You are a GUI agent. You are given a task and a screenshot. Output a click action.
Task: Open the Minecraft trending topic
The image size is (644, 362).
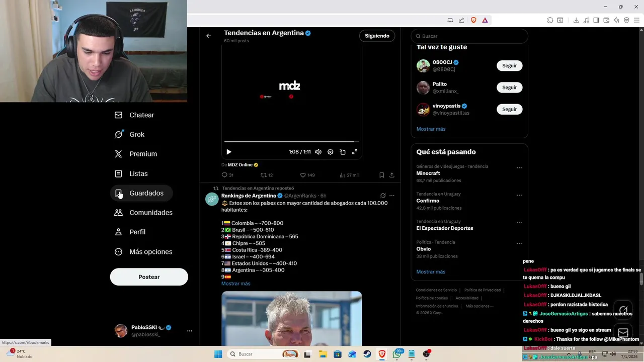tap(428, 173)
